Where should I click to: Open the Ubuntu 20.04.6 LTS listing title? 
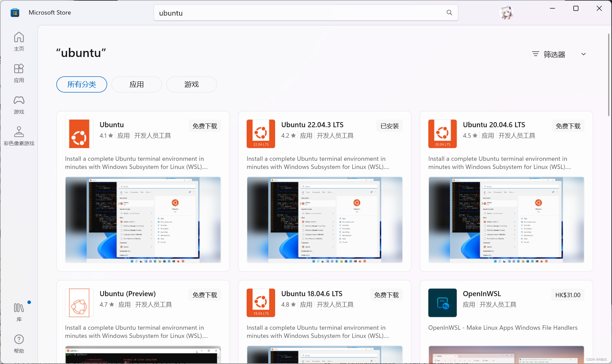(x=494, y=124)
